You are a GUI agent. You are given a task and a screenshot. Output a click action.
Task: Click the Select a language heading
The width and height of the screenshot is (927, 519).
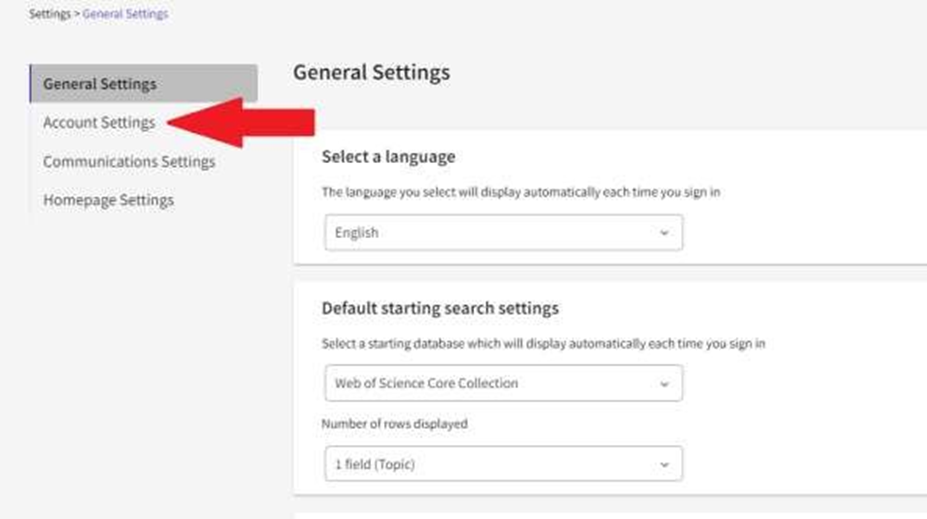tap(388, 157)
